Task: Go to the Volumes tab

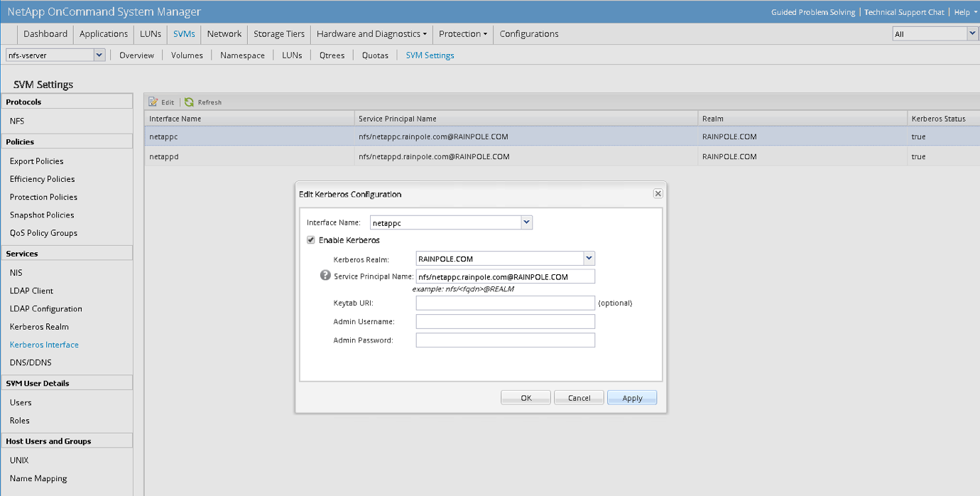Action: [187, 55]
